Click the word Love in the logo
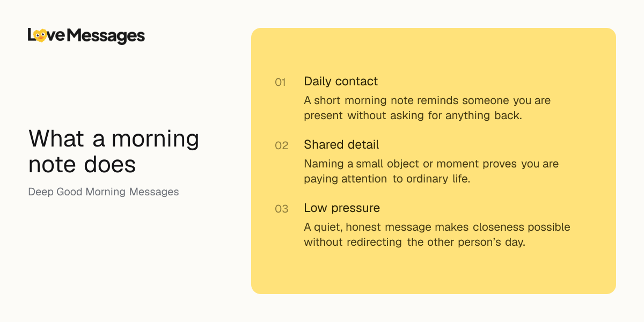The image size is (644, 322). (47, 35)
